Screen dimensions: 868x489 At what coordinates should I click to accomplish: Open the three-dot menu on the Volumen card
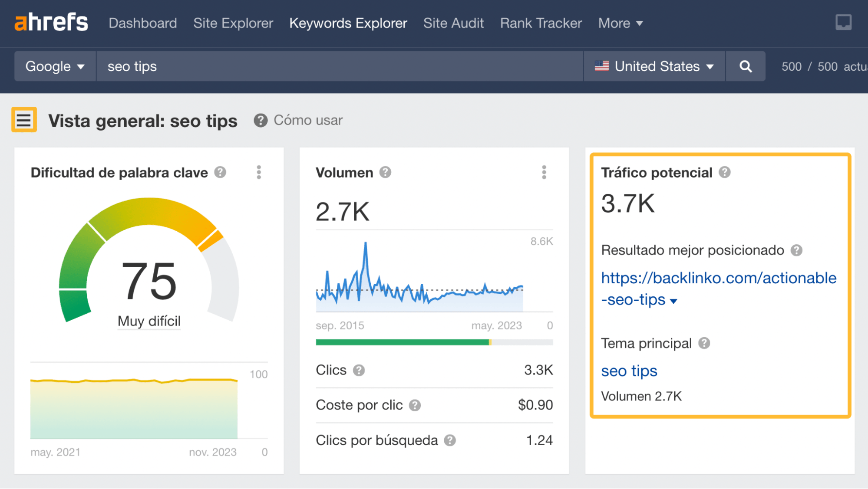(x=544, y=172)
